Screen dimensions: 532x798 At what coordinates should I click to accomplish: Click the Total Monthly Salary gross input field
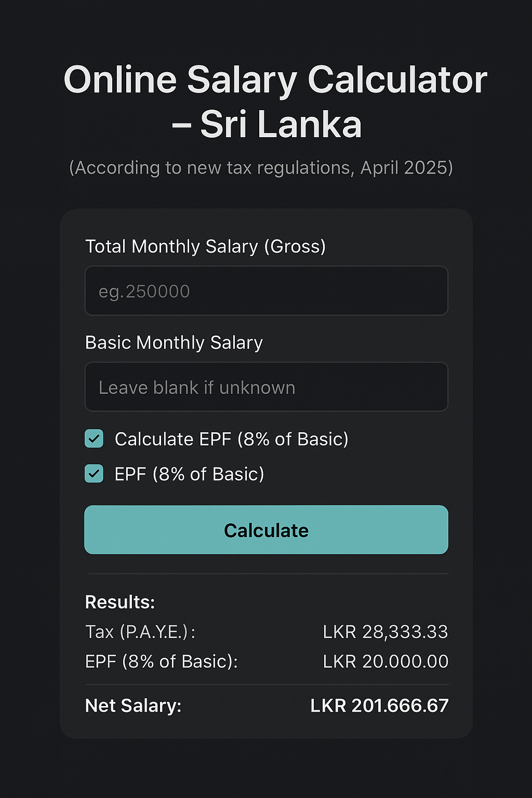(266, 291)
